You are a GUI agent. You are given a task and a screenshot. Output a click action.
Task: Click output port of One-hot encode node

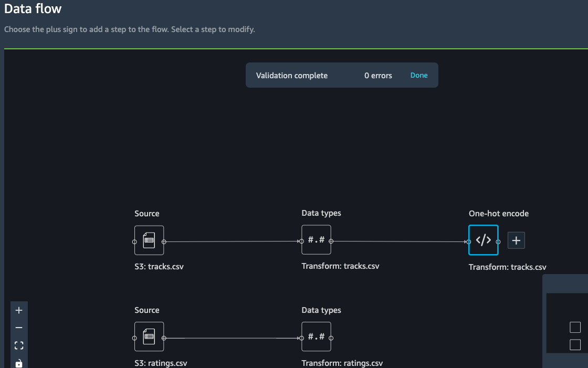pos(498,242)
